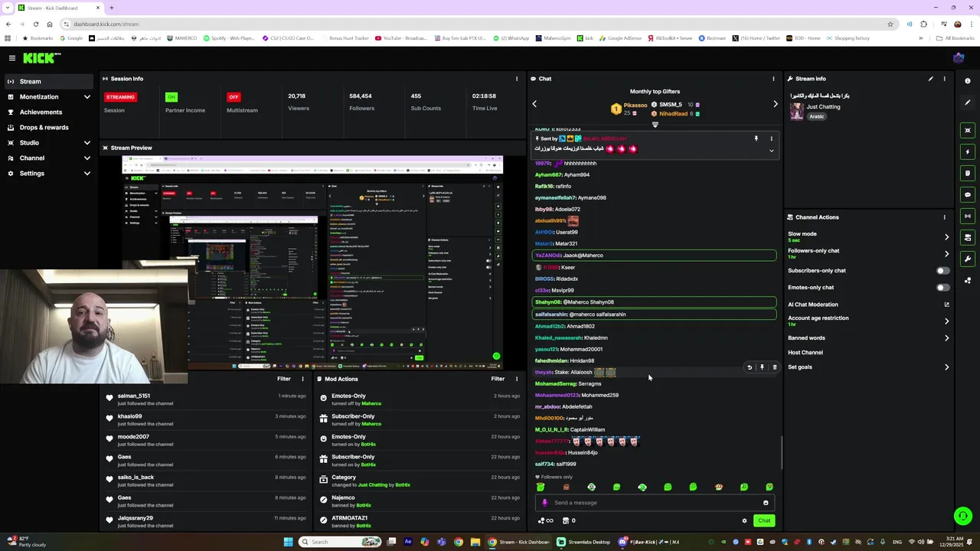Click the wrench icon in right sidebar
980x551 pixels.
point(968,259)
